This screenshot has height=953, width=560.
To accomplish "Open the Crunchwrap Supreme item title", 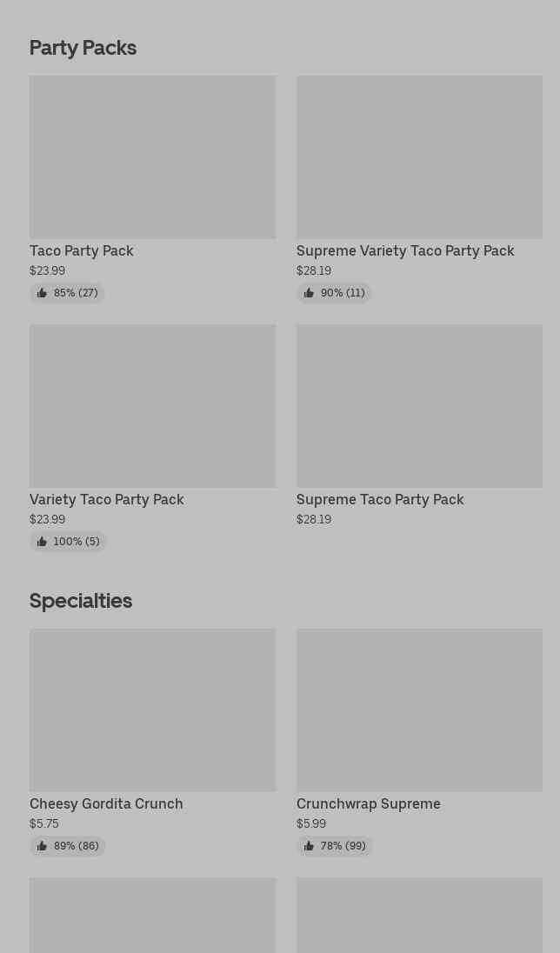I will [369, 803].
